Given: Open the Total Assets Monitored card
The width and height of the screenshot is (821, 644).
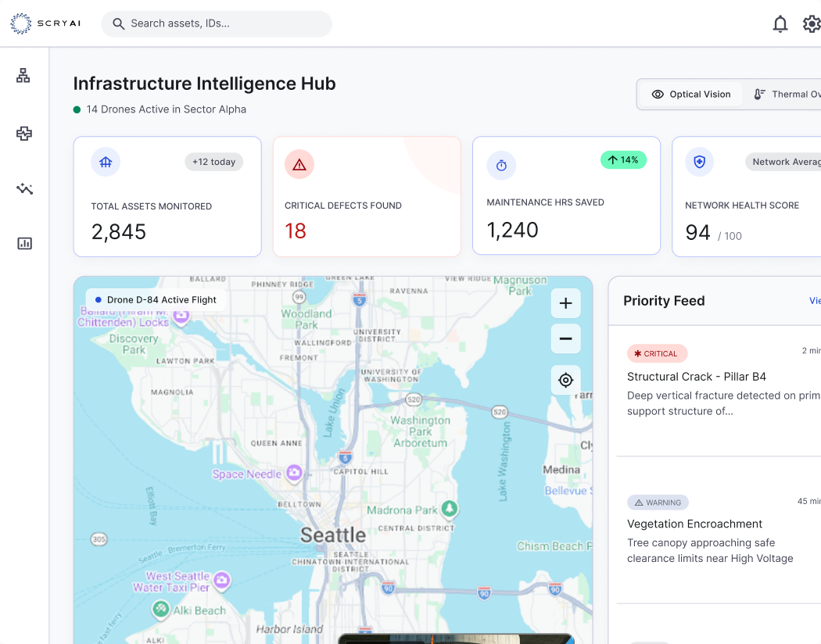Looking at the screenshot, I should [167, 197].
